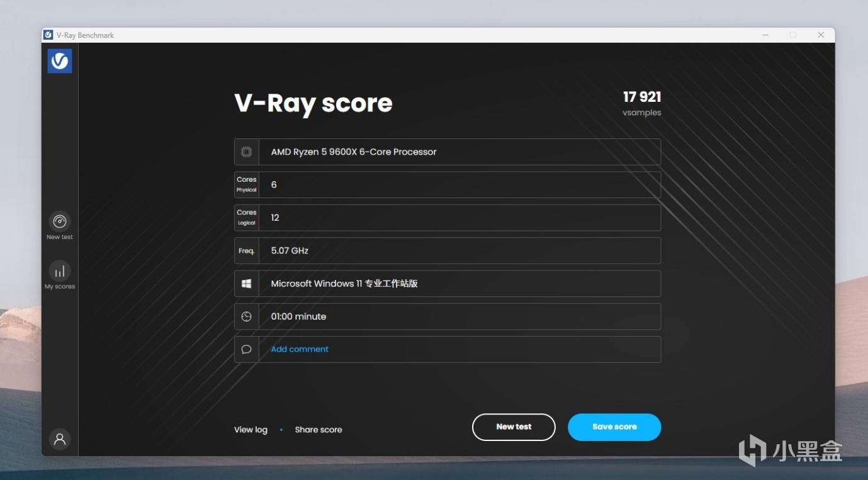
Task: Close the V-Ray Benchmark window
Action: click(821, 35)
